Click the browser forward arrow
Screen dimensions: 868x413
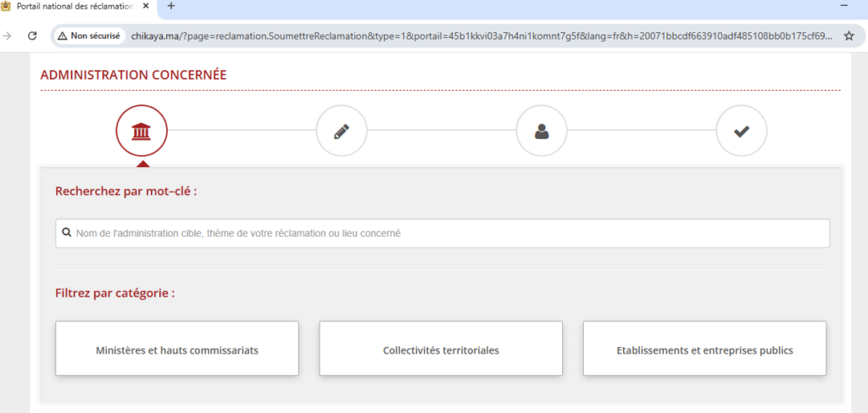[x=7, y=36]
